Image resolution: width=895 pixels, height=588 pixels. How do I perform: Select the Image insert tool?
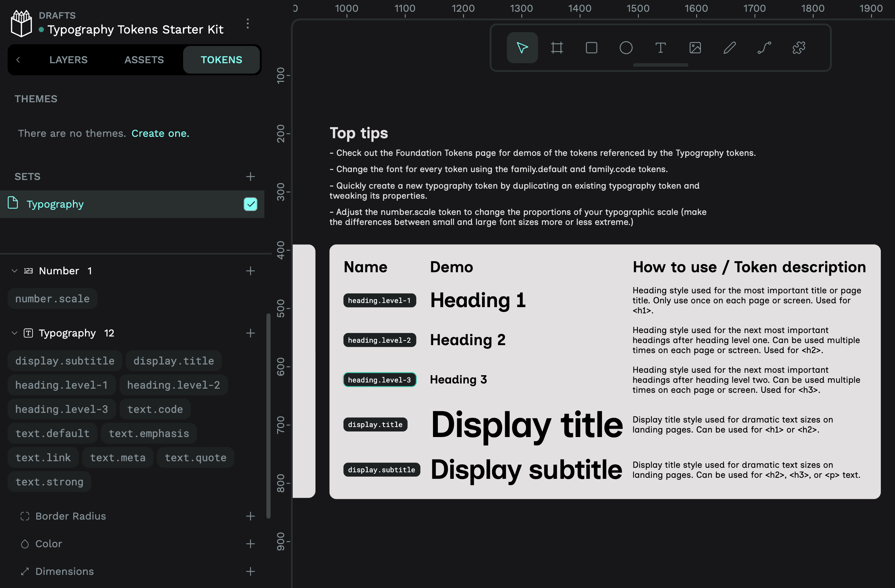695,48
